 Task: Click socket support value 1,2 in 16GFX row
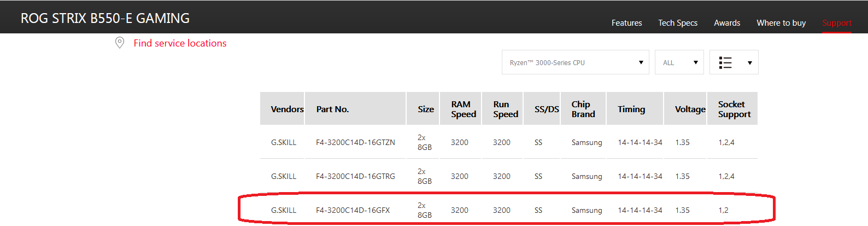pyautogui.click(x=723, y=210)
